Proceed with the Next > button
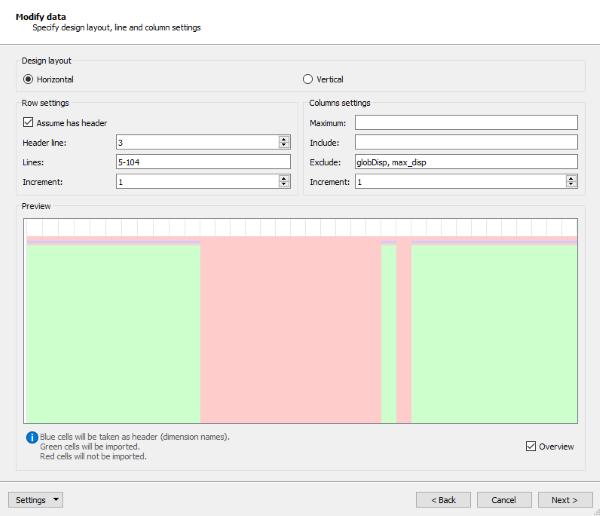Image resolution: width=600 pixels, height=516 pixels. tap(565, 500)
